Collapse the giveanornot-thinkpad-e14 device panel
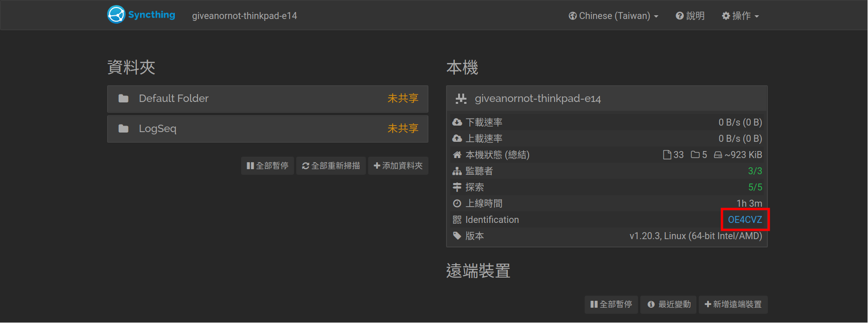 606,99
